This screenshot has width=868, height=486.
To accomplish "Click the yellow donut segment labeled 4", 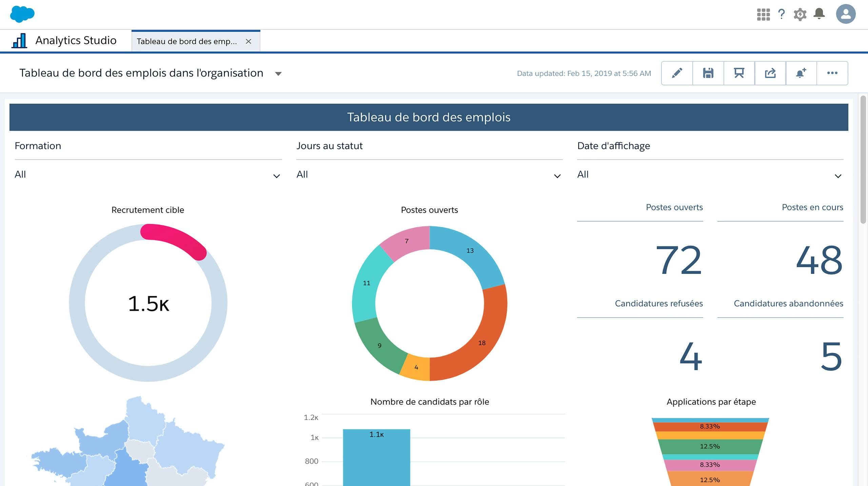I will pos(416,367).
